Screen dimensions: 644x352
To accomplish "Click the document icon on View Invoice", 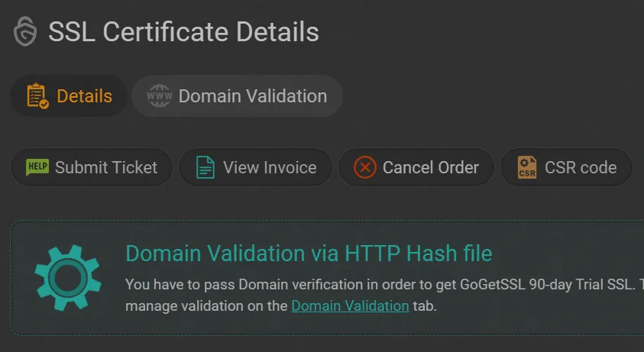I will [x=205, y=167].
